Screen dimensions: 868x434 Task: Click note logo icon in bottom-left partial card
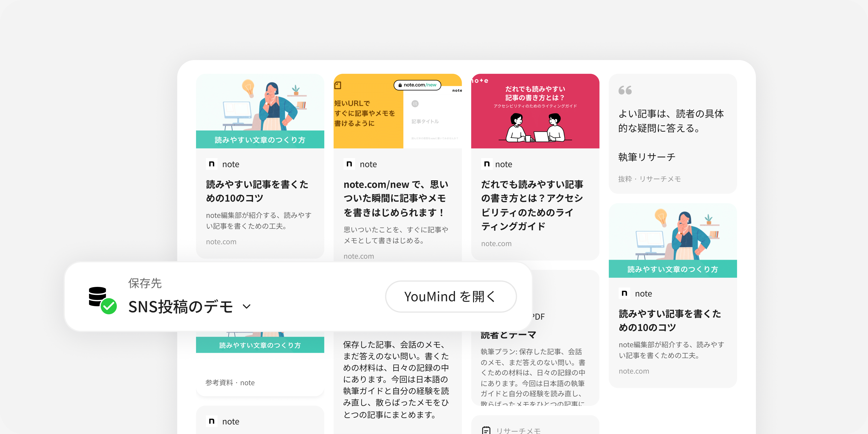[212, 421]
